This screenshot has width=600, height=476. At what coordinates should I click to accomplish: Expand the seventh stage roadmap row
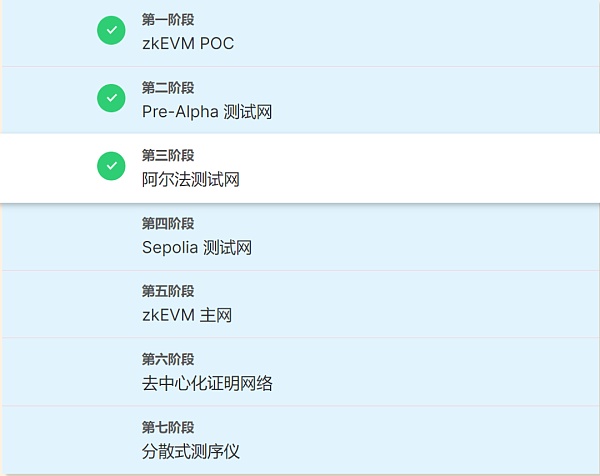click(x=400, y=440)
